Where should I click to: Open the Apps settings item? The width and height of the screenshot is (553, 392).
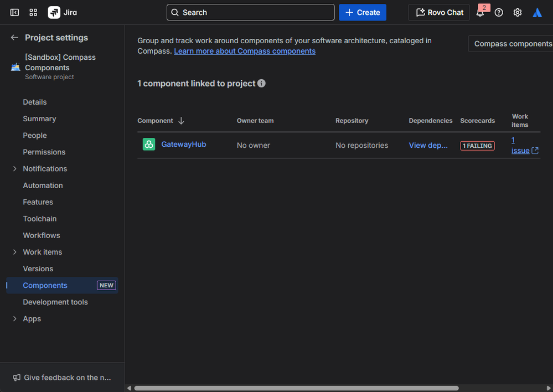coord(32,318)
